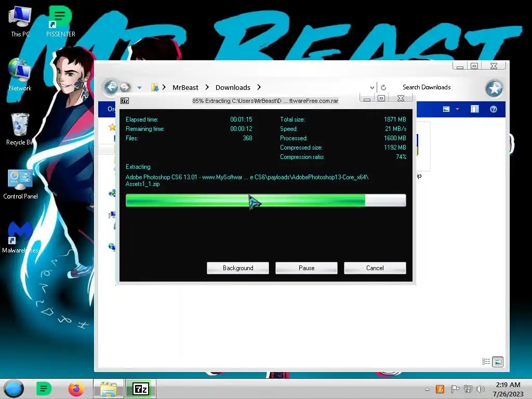Click the Files count 368

pyautogui.click(x=247, y=138)
